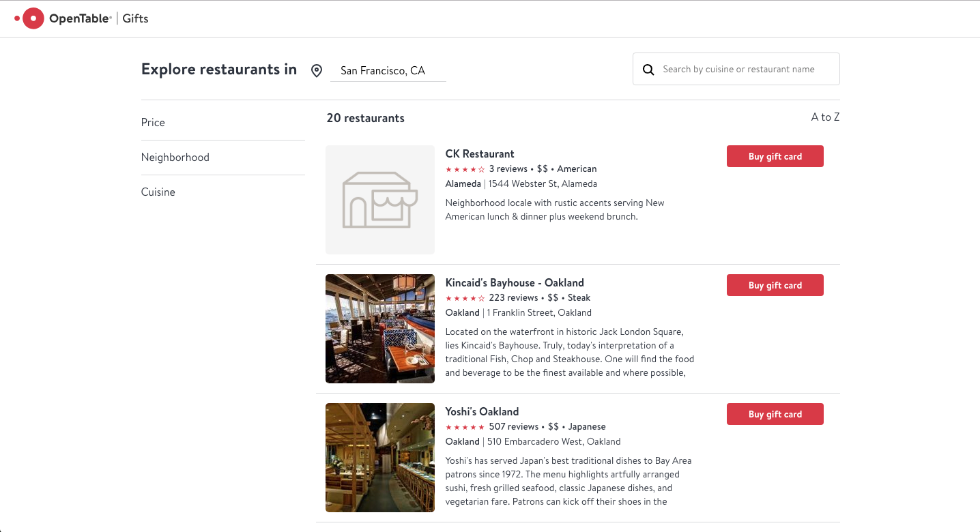980x532 pixels.
Task: Expand the Price filter
Action: 223,123
